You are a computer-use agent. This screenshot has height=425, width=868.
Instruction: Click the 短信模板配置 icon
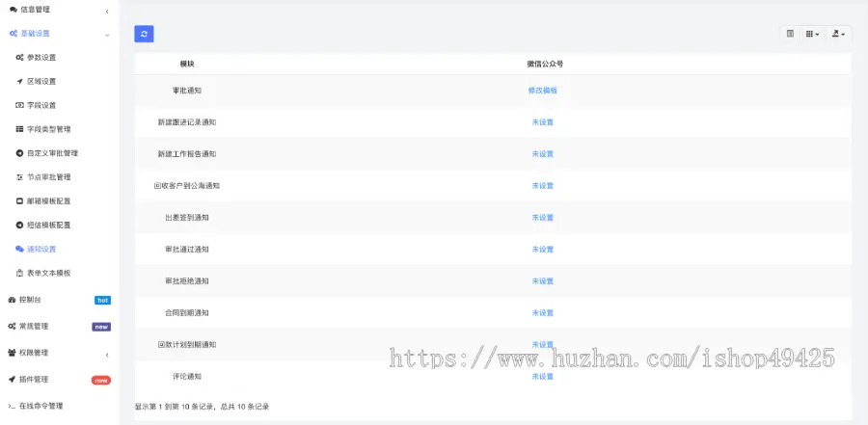click(19, 226)
